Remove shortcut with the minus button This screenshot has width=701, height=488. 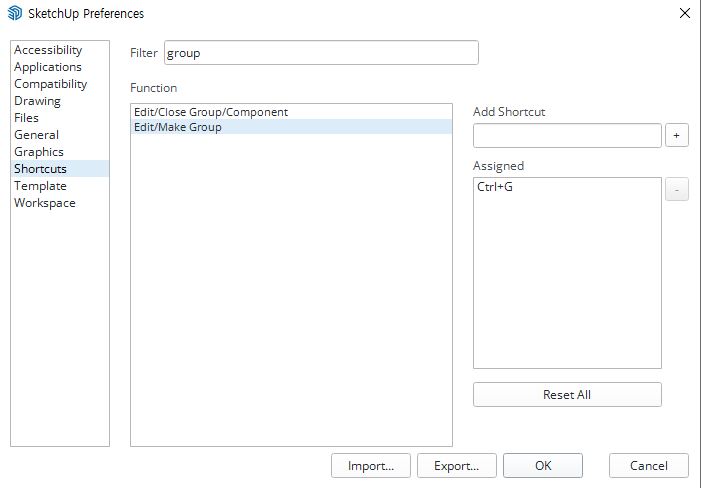676,189
